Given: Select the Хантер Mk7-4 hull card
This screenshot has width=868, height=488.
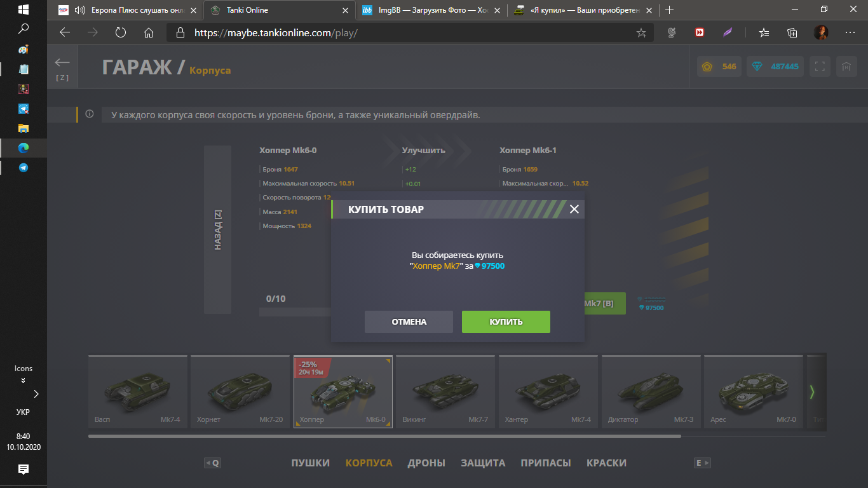Looking at the screenshot, I should 548,391.
